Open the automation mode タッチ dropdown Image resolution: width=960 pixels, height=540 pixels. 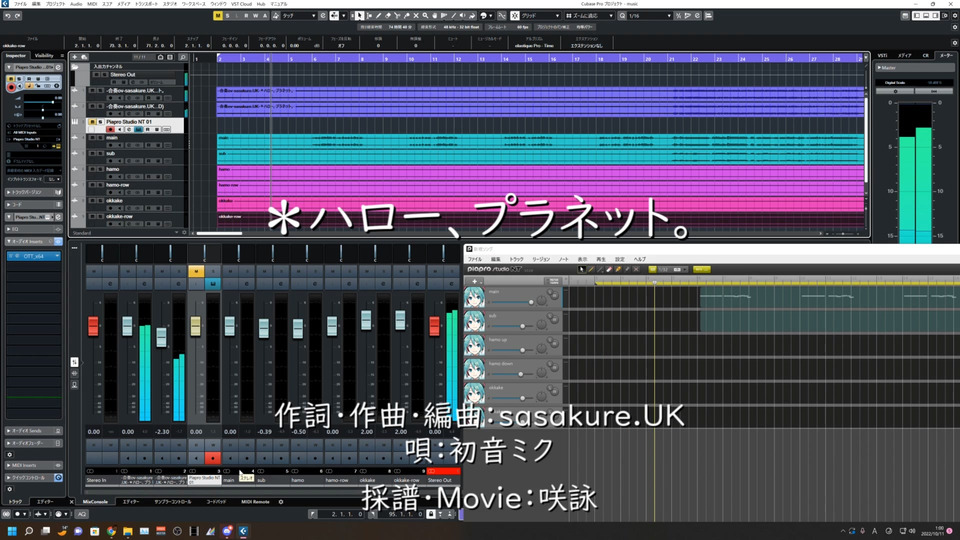[x=299, y=15]
